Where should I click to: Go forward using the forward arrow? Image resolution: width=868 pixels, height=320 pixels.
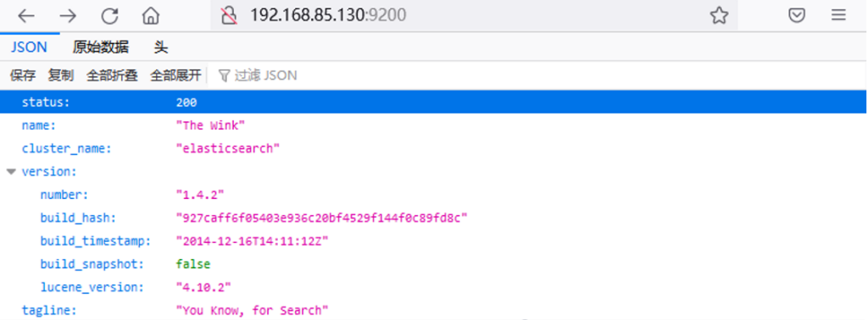(68, 16)
